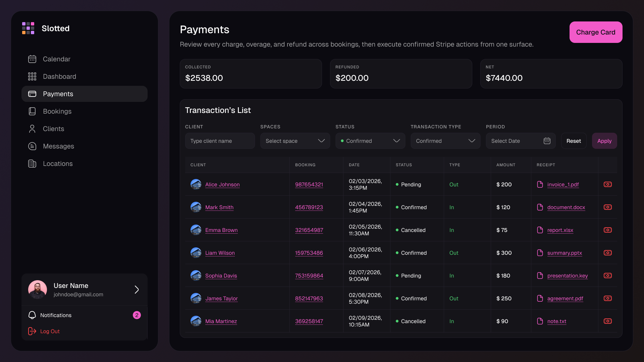Open the Status filter dropdown
Viewport: 644px width, 362px height.
(370, 141)
